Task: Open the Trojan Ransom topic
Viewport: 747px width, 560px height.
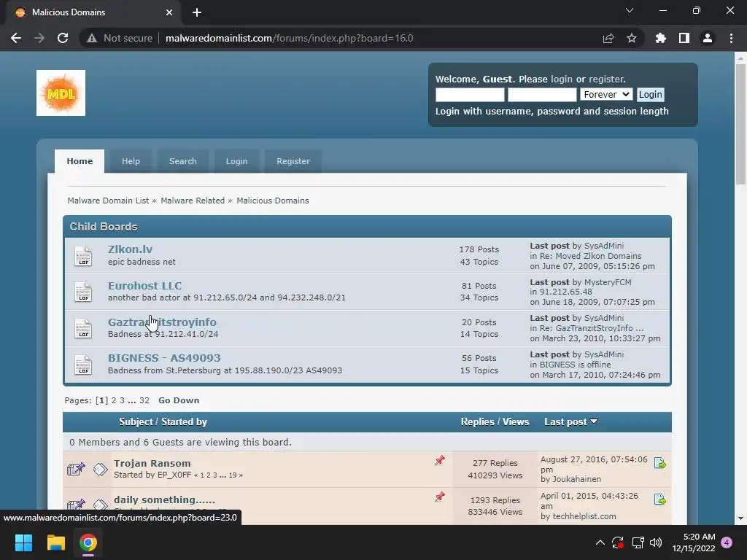Action: (152, 463)
